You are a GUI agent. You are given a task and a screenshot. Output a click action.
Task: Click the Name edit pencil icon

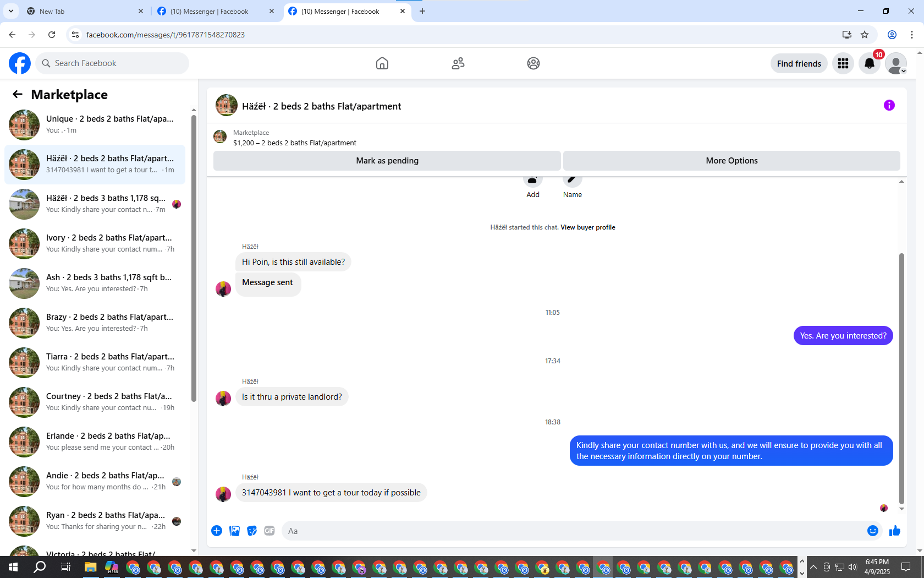573,180
